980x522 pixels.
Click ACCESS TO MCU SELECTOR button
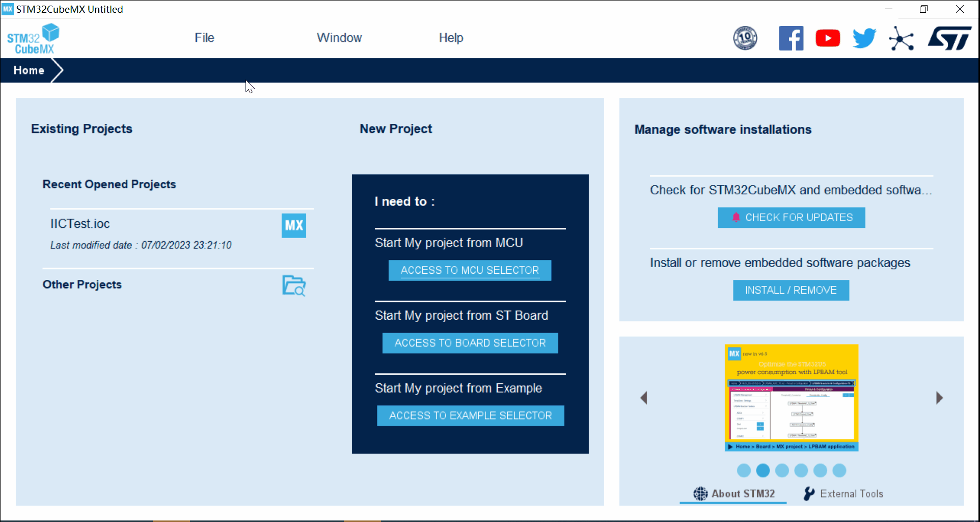pyautogui.click(x=470, y=270)
